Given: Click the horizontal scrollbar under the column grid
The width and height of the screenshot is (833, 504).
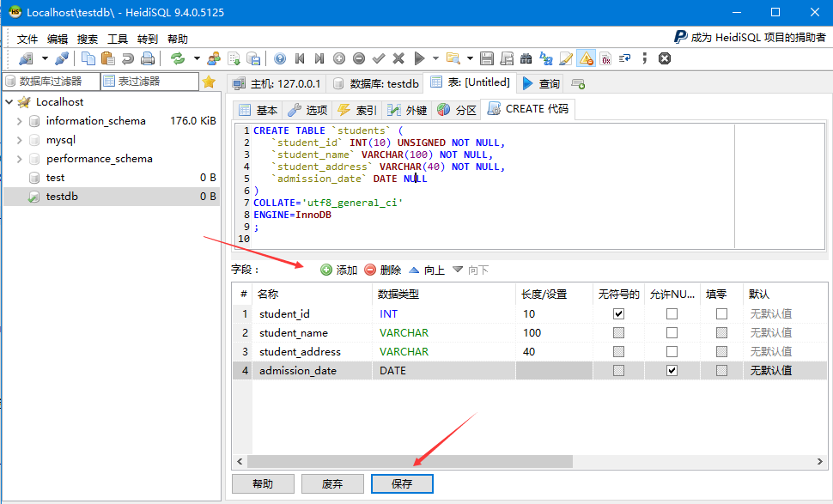Looking at the screenshot, I should [410, 462].
